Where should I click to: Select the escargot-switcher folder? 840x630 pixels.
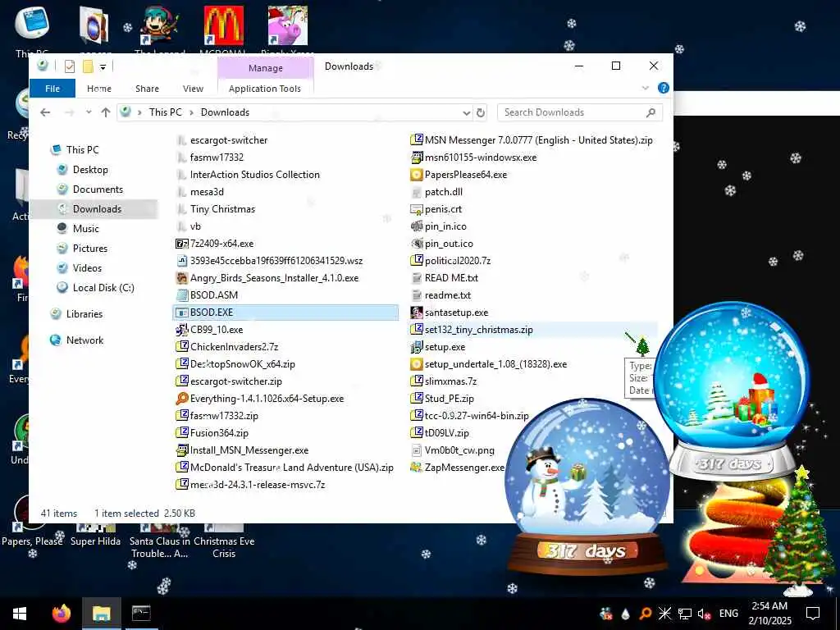pos(229,140)
